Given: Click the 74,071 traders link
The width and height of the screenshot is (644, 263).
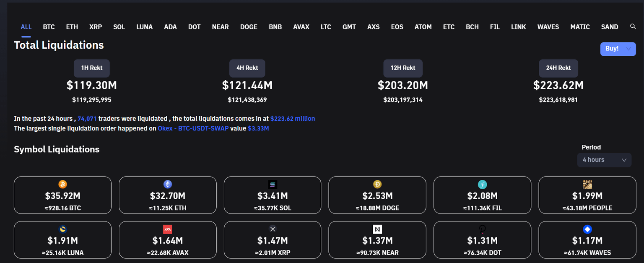Looking at the screenshot, I should click(87, 119).
